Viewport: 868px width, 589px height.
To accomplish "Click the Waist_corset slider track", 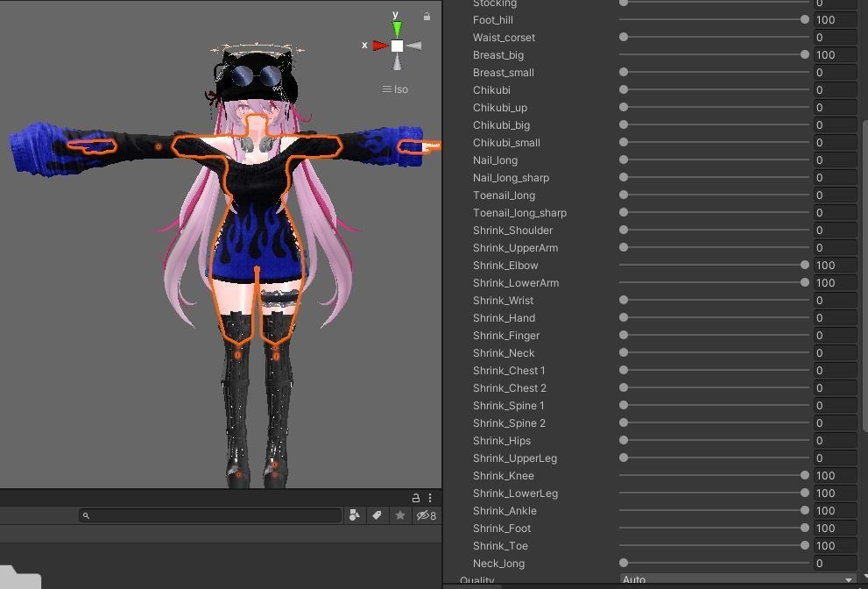I will tap(714, 37).
